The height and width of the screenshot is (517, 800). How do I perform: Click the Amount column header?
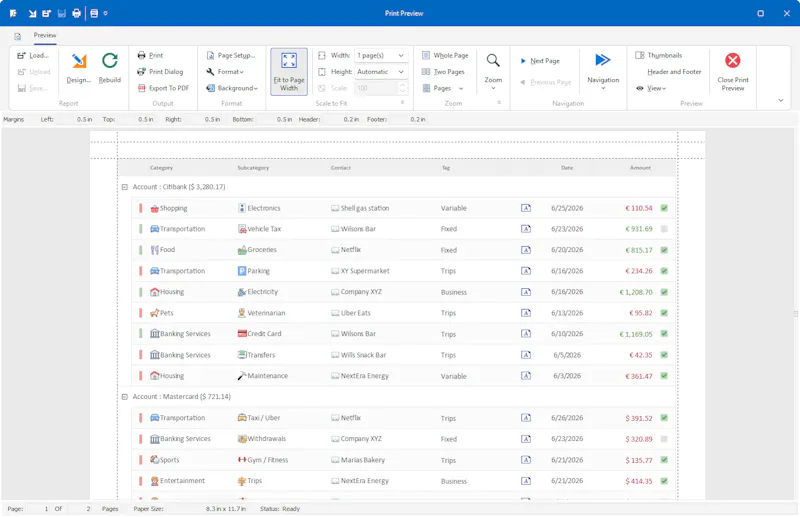pos(640,168)
